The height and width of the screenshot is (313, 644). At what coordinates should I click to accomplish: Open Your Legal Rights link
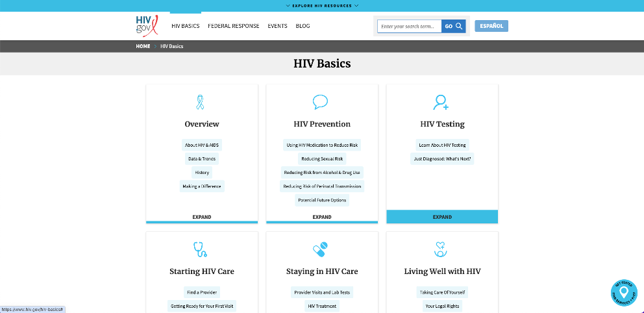tap(442, 306)
